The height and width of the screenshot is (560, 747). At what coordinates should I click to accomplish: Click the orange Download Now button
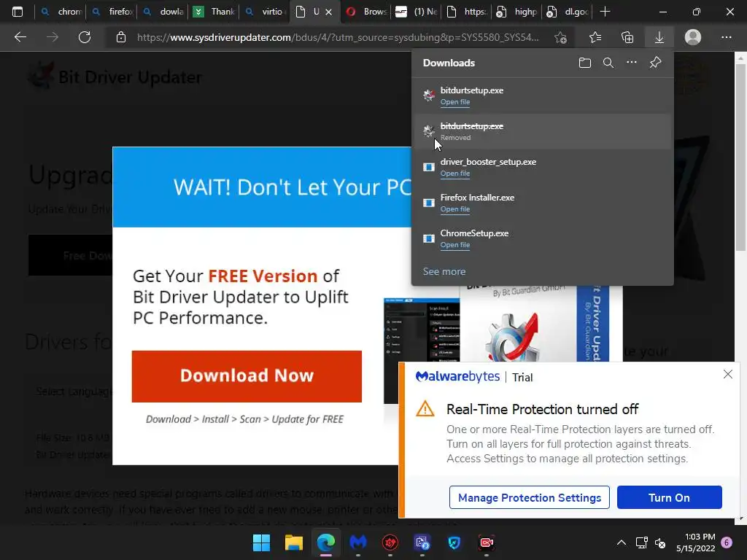point(247,376)
